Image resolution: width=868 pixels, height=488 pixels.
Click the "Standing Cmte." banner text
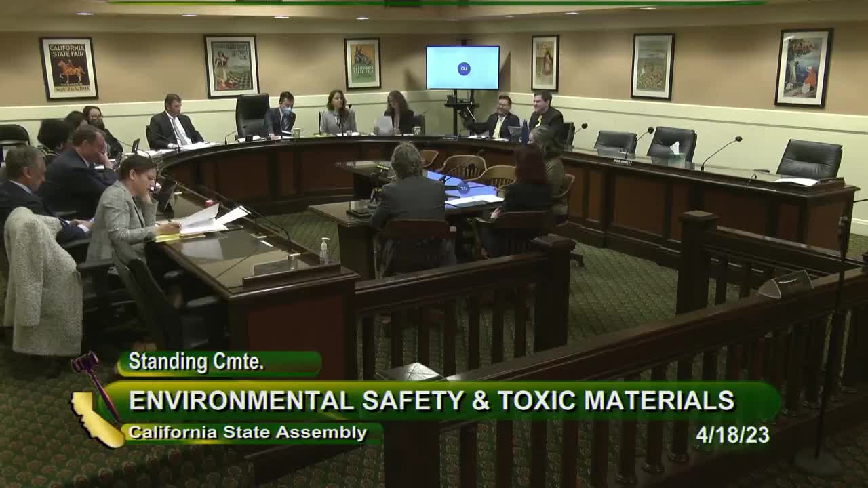pyautogui.click(x=196, y=362)
